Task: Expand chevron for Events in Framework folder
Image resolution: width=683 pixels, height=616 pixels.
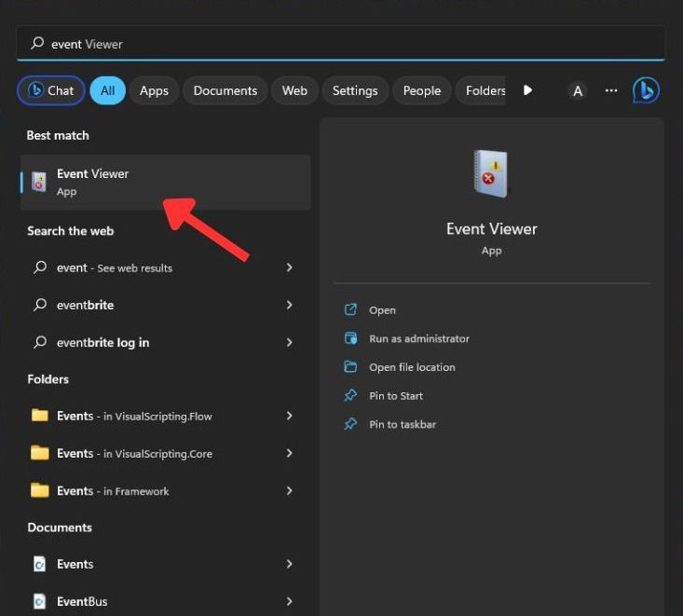Action: (x=289, y=491)
